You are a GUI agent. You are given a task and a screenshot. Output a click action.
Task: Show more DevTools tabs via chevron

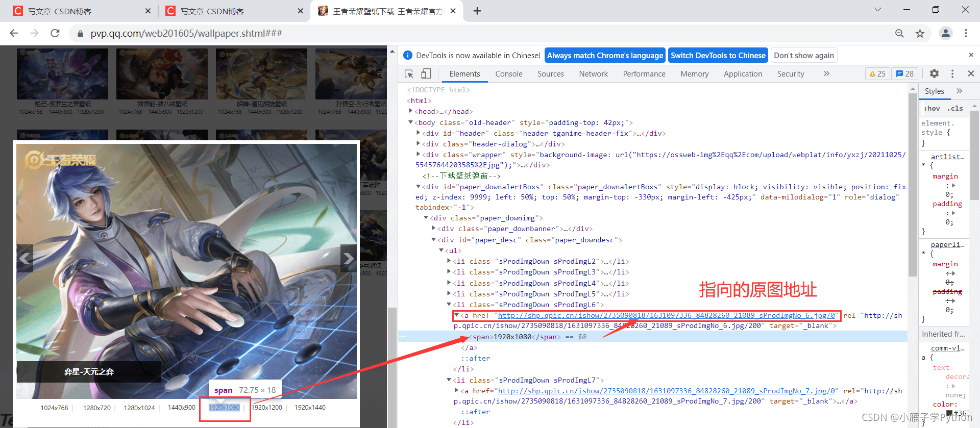(x=826, y=74)
